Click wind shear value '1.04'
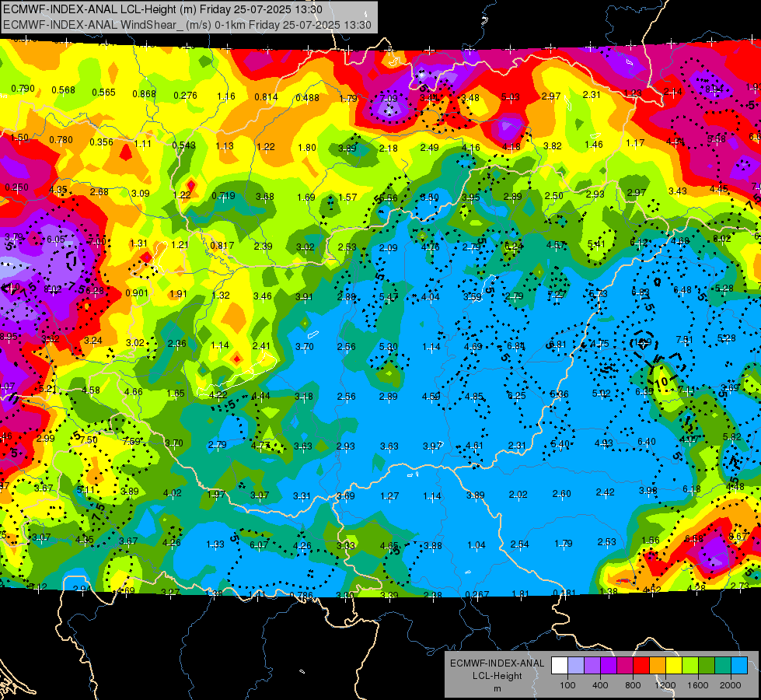Screen dimensions: 761x700 coord(476,545)
